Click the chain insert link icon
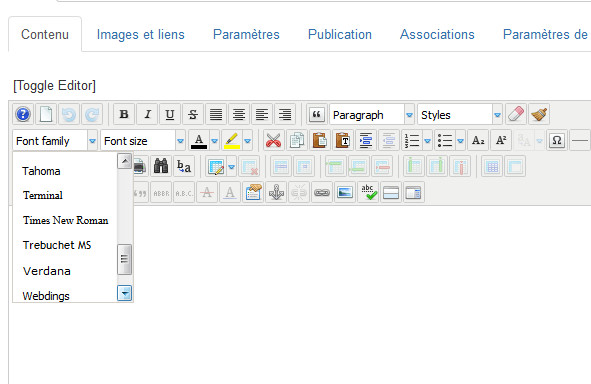This screenshot has width=591, height=384. (322, 193)
